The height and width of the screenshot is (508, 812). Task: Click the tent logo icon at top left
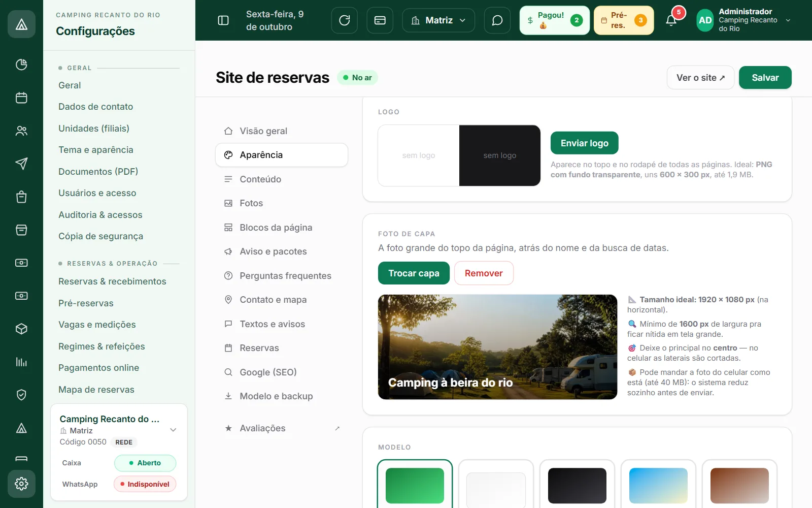pyautogui.click(x=21, y=24)
